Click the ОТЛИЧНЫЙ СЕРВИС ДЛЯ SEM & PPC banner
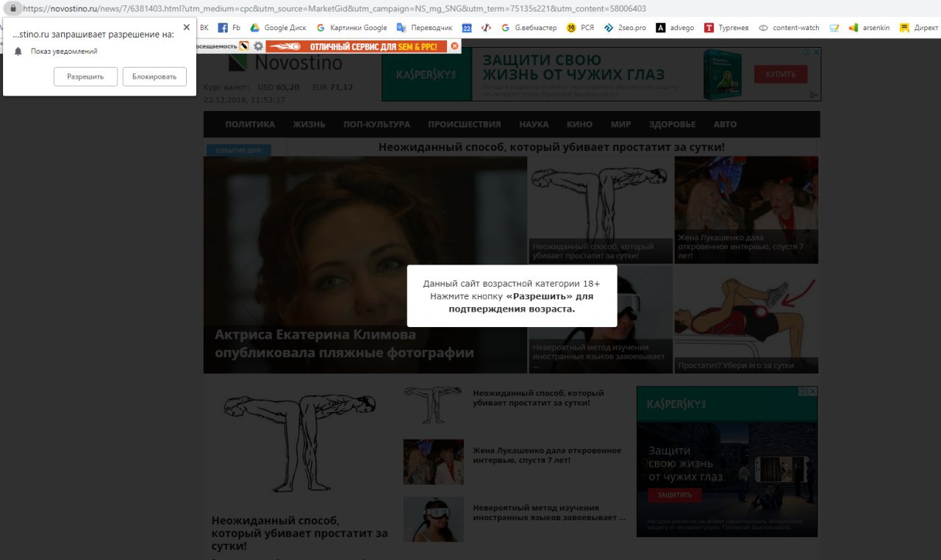Image resolution: width=941 pixels, height=560 pixels. 357,46
